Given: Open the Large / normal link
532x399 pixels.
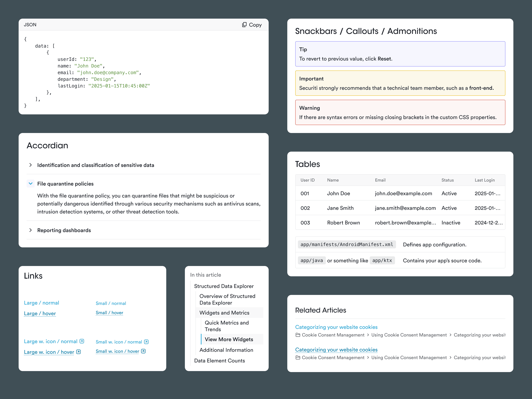Looking at the screenshot, I should [41, 303].
